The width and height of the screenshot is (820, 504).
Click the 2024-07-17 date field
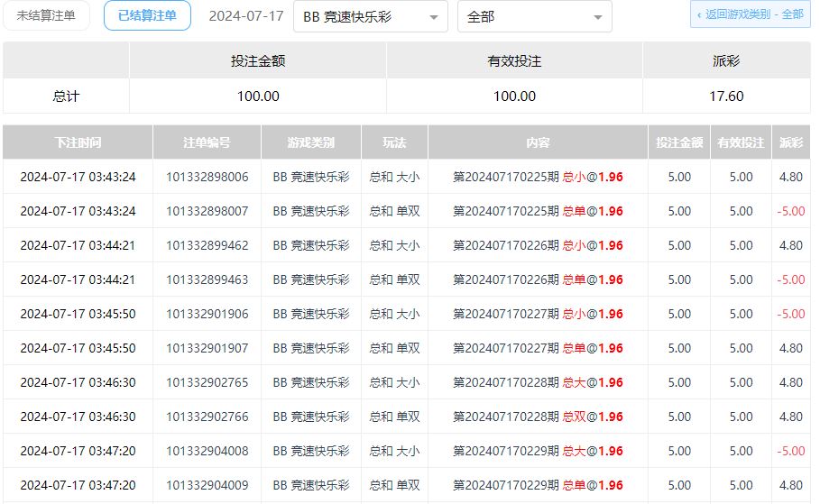(245, 16)
